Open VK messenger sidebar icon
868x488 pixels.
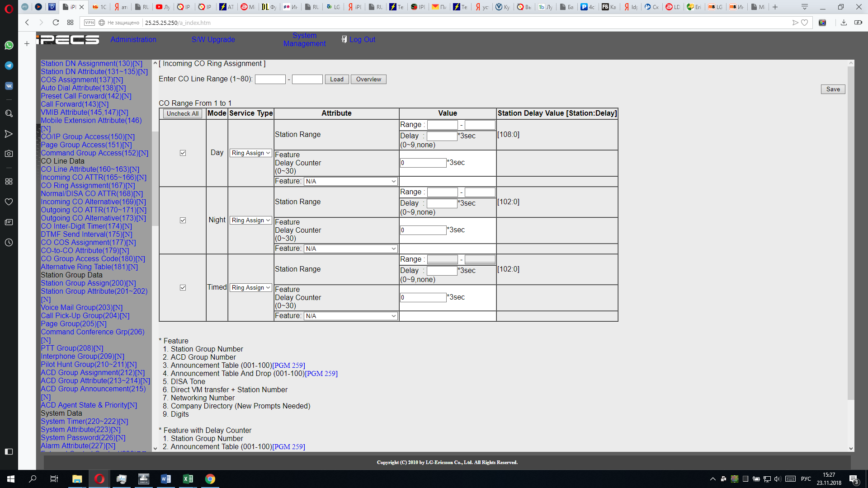[x=9, y=86]
